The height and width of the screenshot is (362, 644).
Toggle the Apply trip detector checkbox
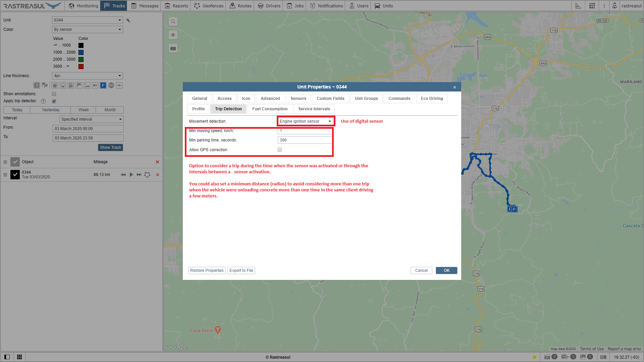coord(54,101)
